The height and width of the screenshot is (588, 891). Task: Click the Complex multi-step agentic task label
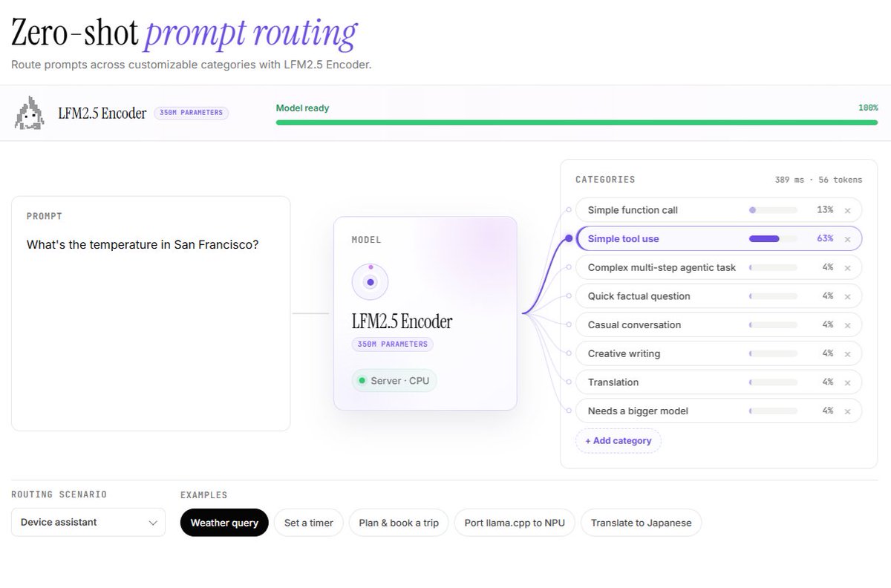(x=662, y=267)
